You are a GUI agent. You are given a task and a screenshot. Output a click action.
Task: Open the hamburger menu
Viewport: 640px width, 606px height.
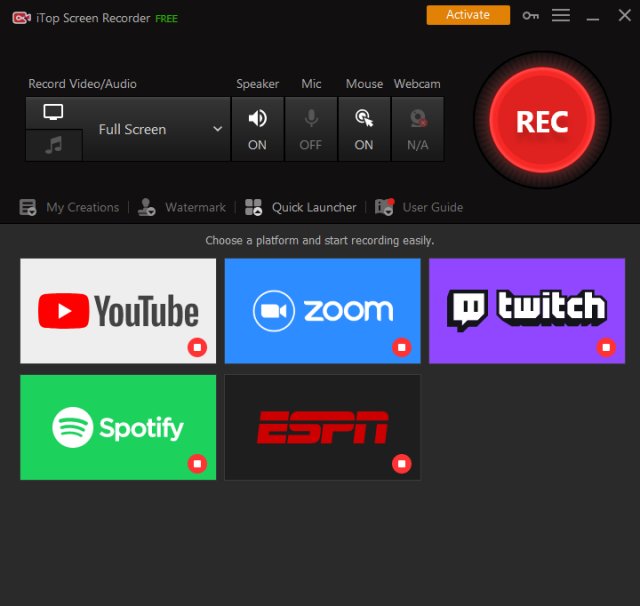[561, 16]
